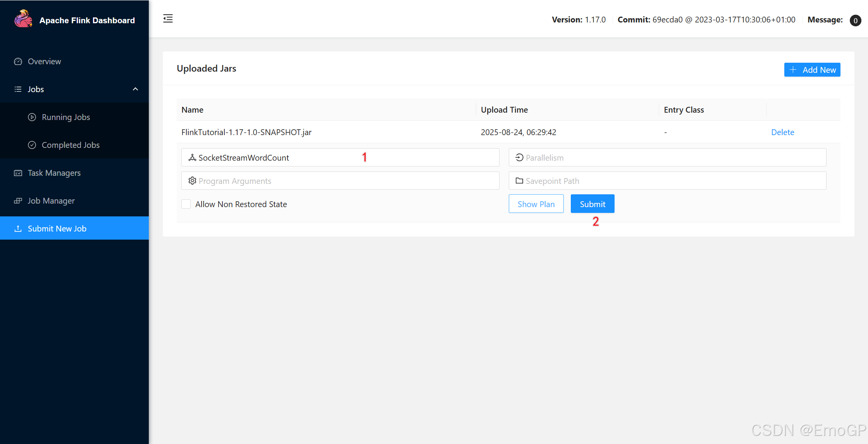
Task: Focus the SocketStreamWordCount entry class field
Action: [340, 158]
